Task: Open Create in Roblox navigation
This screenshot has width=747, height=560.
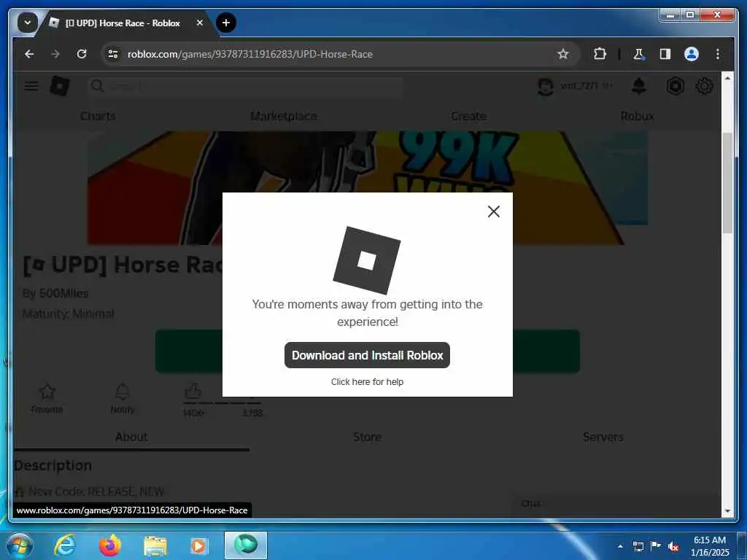Action: tap(468, 116)
